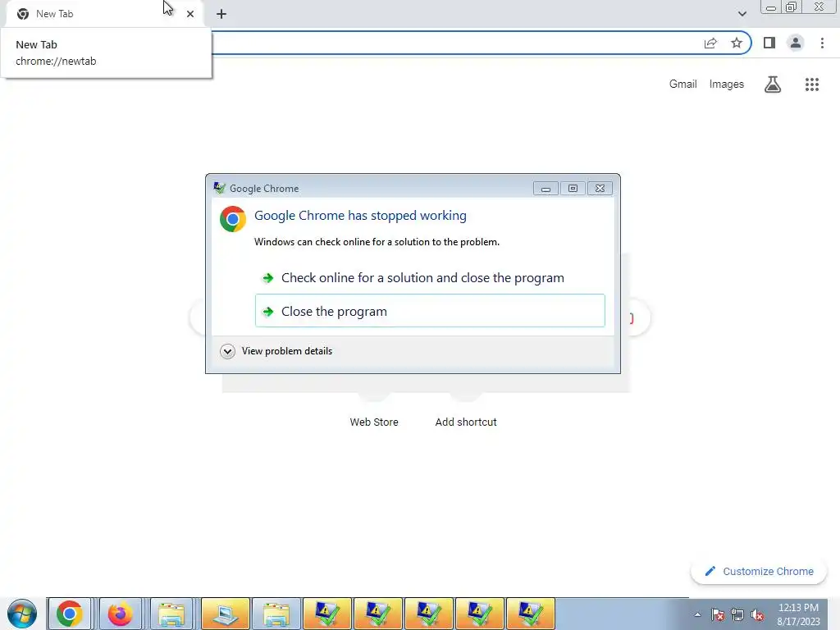Expand View problem details
Viewport: 840px width, 630px height.
[276, 351]
